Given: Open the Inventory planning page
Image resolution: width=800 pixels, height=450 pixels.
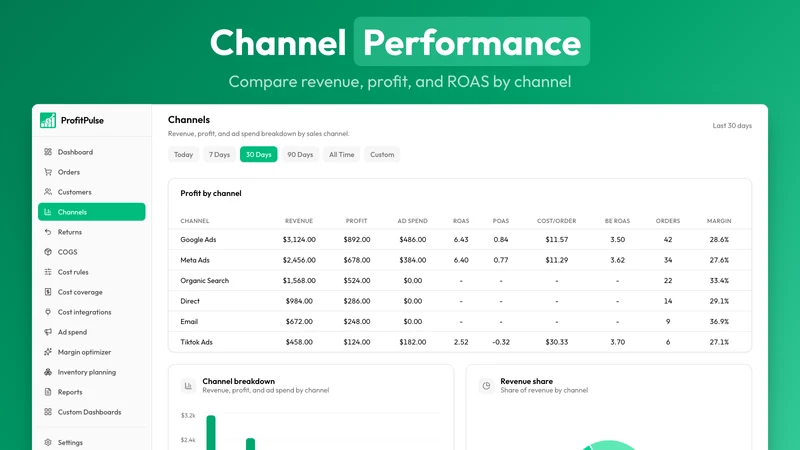Looking at the screenshot, I should [x=92, y=372].
